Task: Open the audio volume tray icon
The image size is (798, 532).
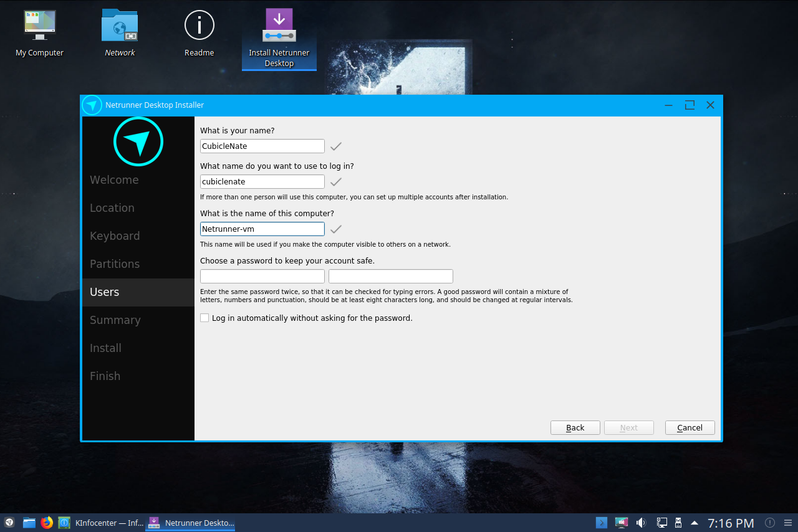Action: point(641,523)
